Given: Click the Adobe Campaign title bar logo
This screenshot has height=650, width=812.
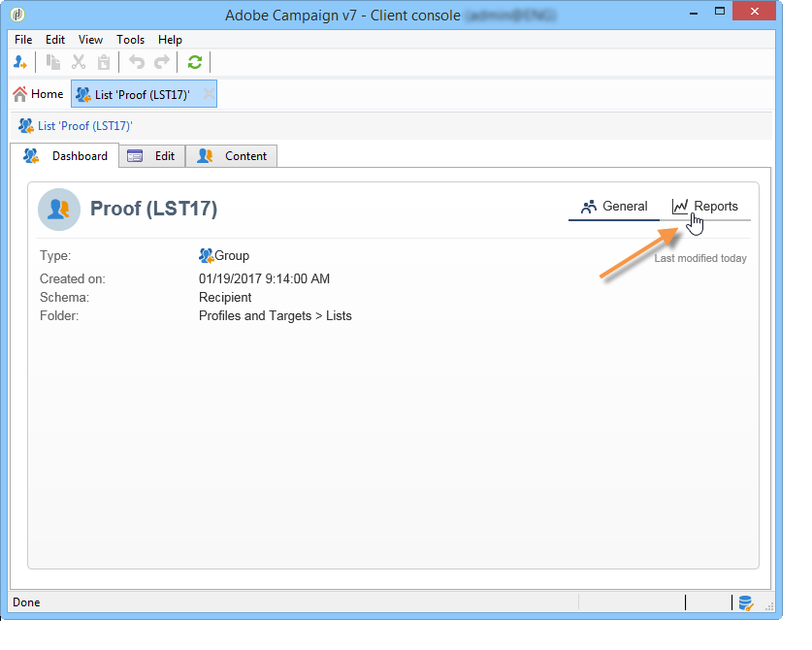Looking at the screenshot, I should [x=17, y=15].
